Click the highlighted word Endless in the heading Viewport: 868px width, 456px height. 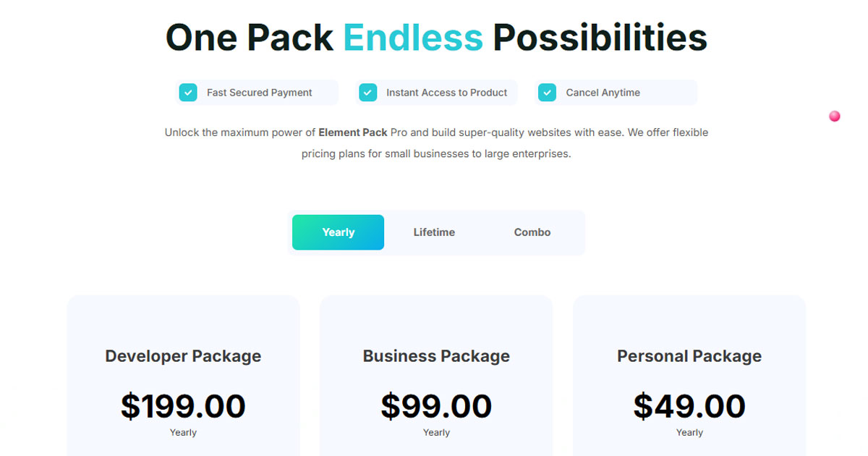click(413, 38)
